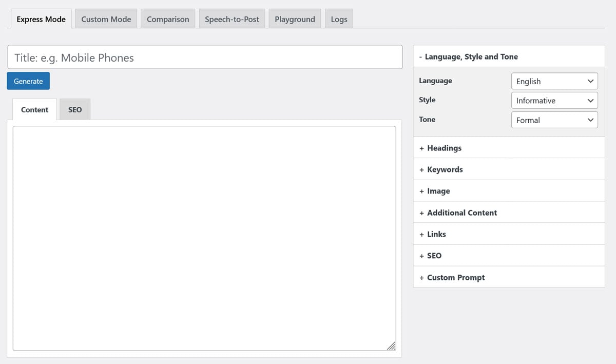Expand the Image section

coord(438,191)
